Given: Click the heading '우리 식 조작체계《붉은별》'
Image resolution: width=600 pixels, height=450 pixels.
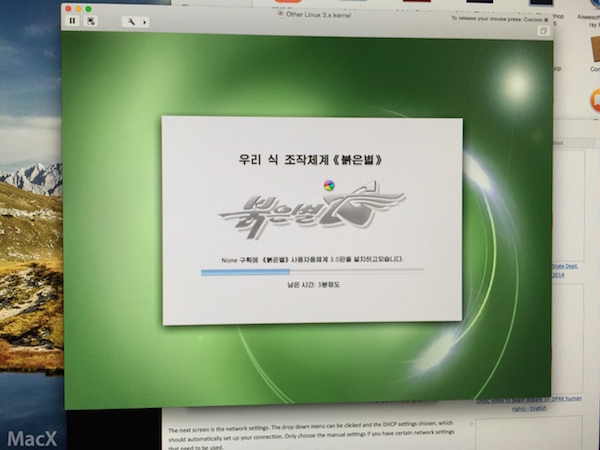Looking at the screenshot, I should pos(310,159).
